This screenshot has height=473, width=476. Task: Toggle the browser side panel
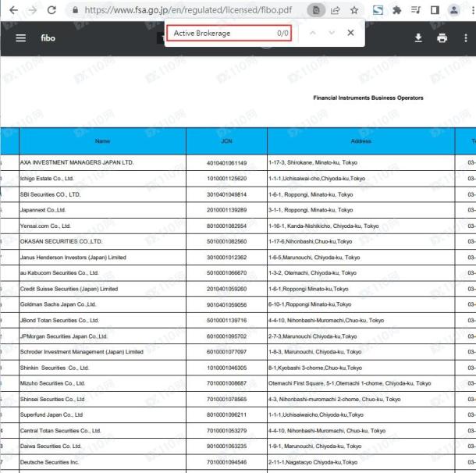[435, 10]
